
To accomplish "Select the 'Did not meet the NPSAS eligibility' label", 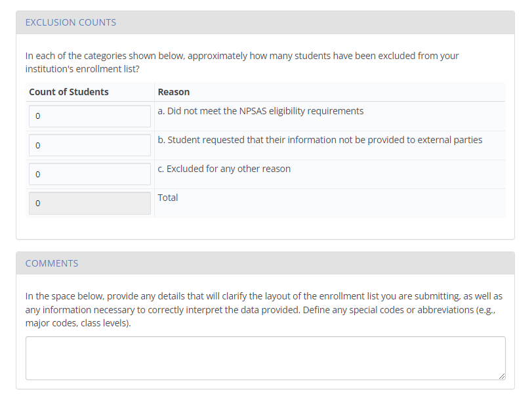I will pyautogui.click(x=260, y=111).
